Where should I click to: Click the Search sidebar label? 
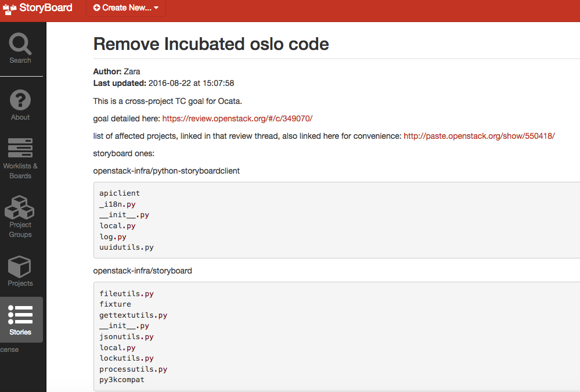(20, 60)
